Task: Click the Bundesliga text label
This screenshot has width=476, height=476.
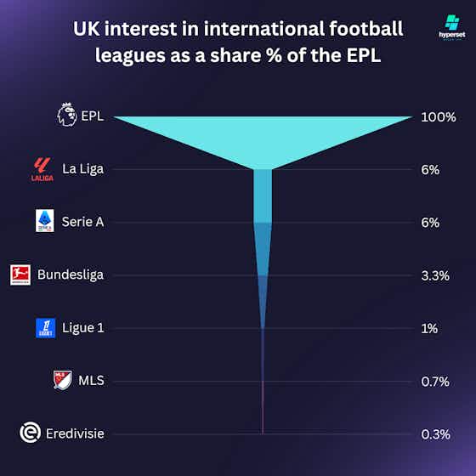Action: (71, 275)
